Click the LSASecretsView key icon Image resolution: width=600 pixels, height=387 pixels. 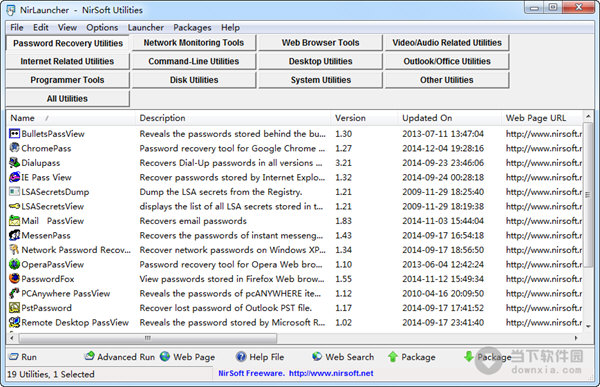pos(15,206)
